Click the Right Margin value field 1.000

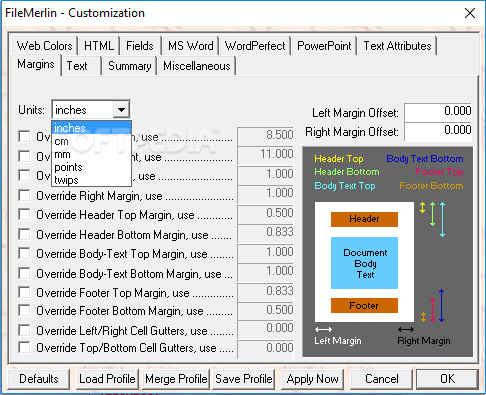(266, 194)
